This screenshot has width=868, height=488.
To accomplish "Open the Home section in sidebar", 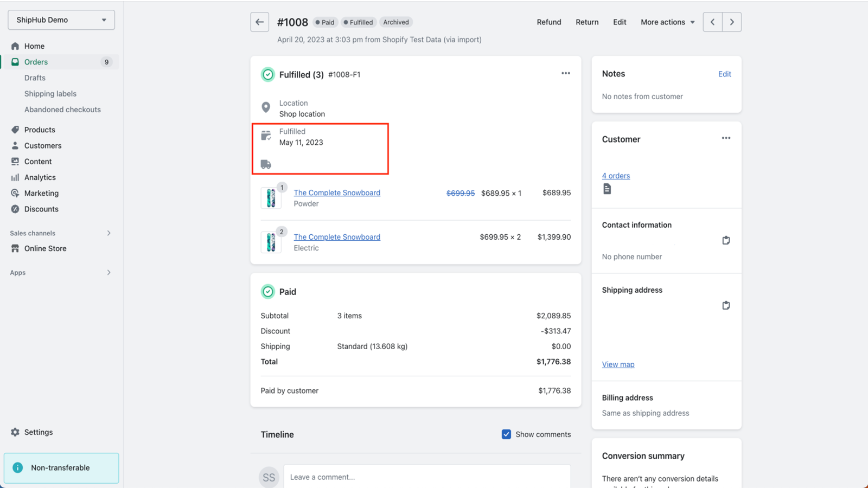I will click(x=35, y=46).
